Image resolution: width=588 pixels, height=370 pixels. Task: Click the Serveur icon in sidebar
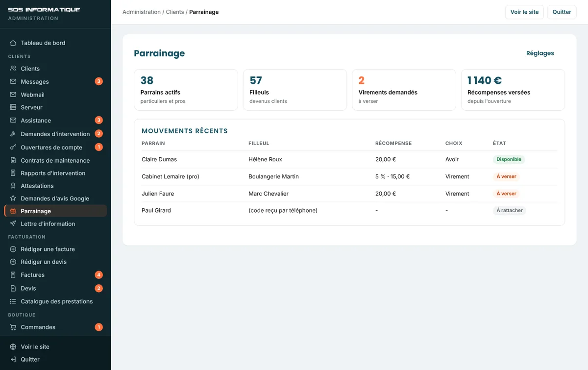13,107
